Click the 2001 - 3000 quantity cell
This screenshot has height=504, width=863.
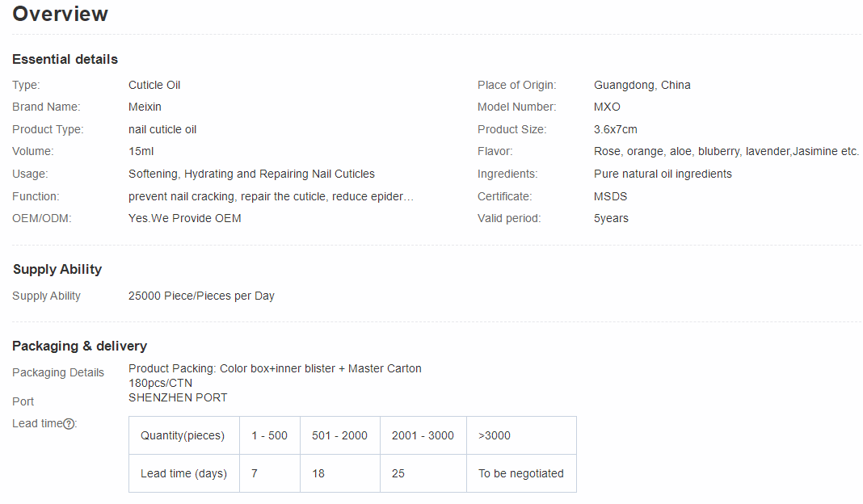click(x=423, y=435)
